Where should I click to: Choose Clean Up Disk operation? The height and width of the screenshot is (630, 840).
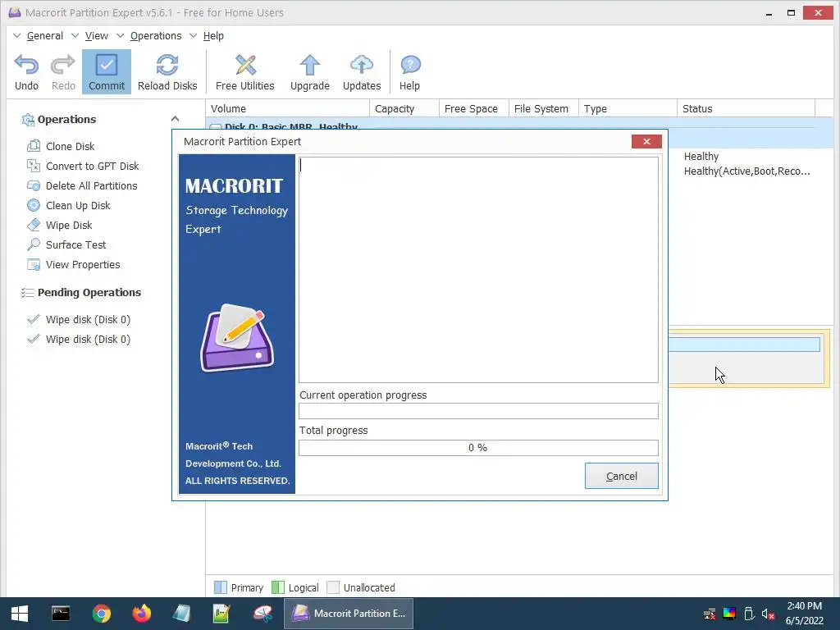coord(78,206)
